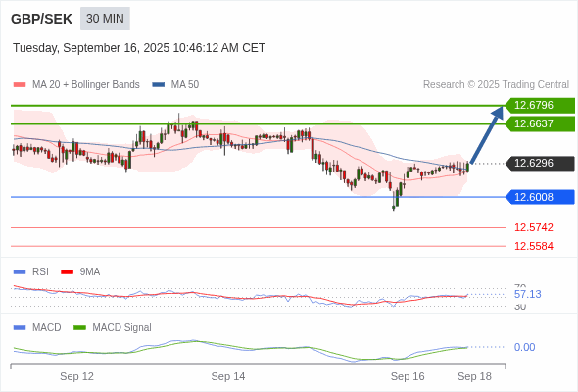Click the GBP/SEK pair title
This screenshot has height=392, width=578.
coord(42,19)
